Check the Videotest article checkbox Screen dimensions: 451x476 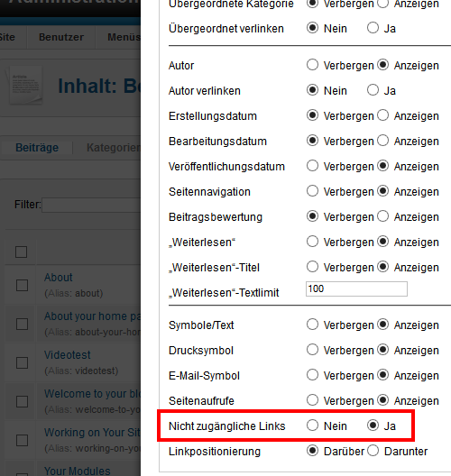[x=22, y=362]
